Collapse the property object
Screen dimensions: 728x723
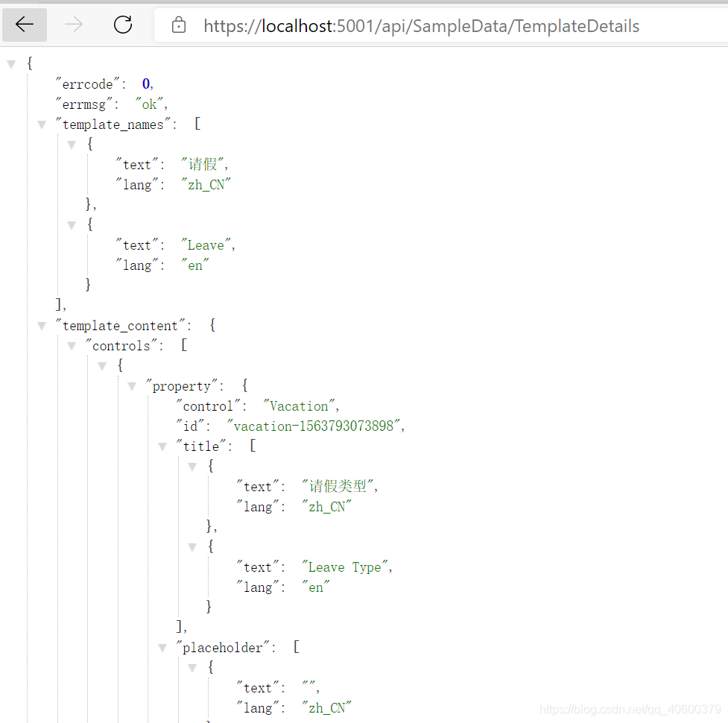132,386
